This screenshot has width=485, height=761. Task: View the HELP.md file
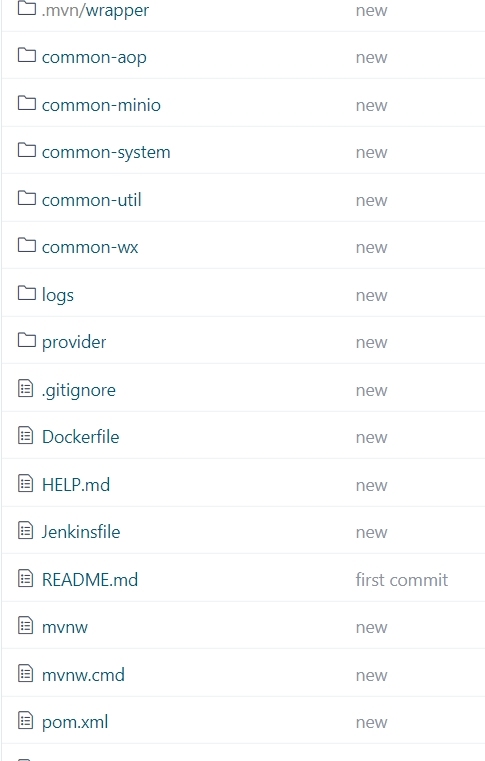coord(76,485)
